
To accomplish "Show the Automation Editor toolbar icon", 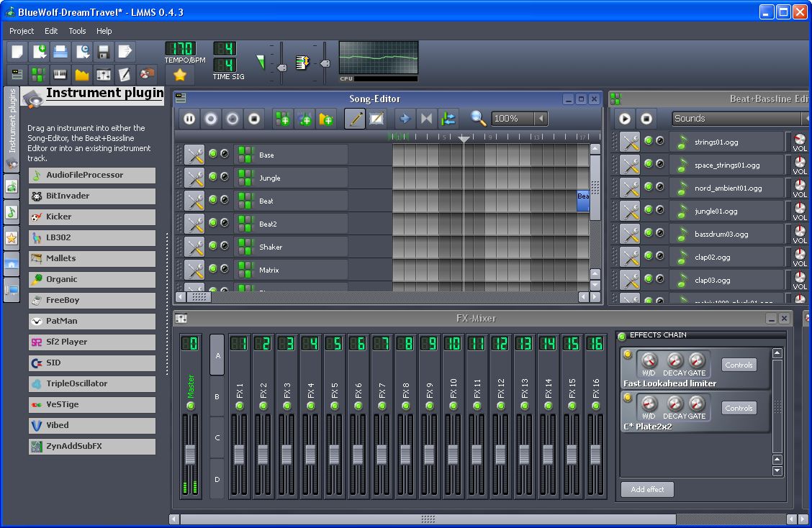I will 82,75.
